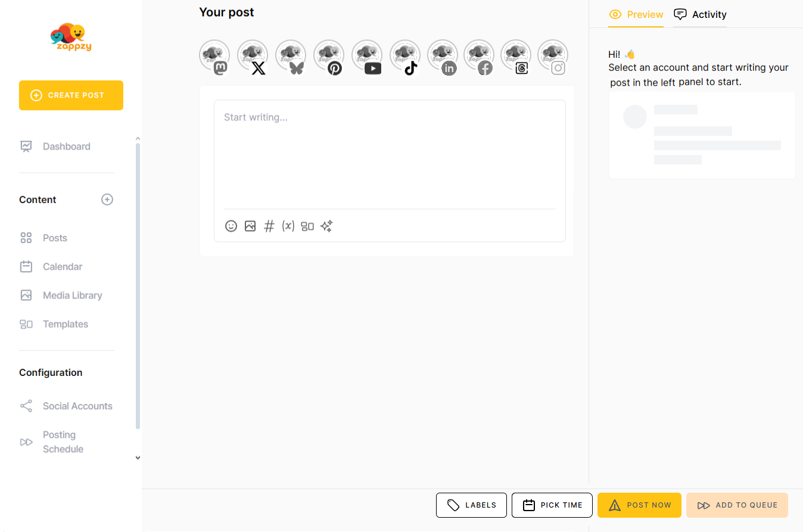Select the X (Twitter) account avatar

(253, 57)
